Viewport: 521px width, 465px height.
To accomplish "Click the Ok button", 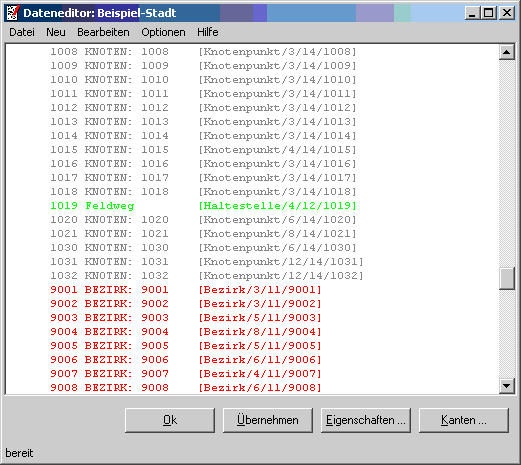I will 170,420.
